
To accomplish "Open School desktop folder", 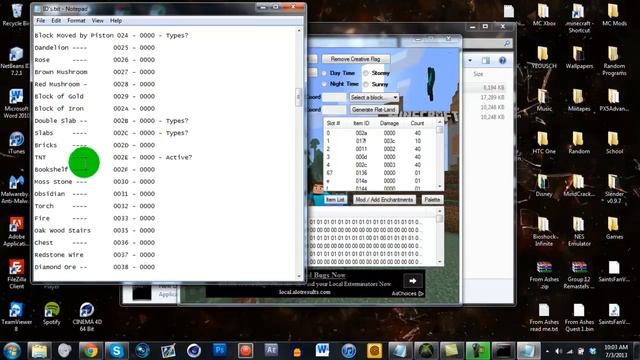I will click(614, 143).
